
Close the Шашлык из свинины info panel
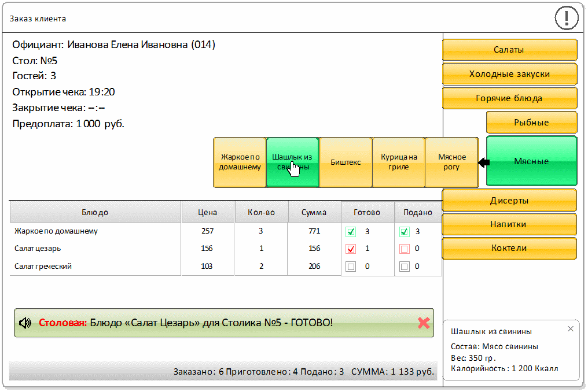pyautogui.click(x=571, y=328)
